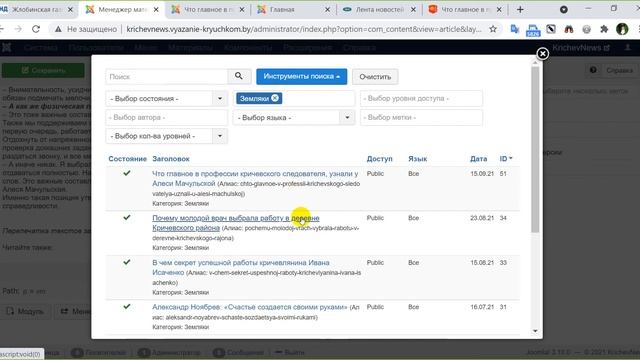Sort by Доступ column

tap(379, 159)
